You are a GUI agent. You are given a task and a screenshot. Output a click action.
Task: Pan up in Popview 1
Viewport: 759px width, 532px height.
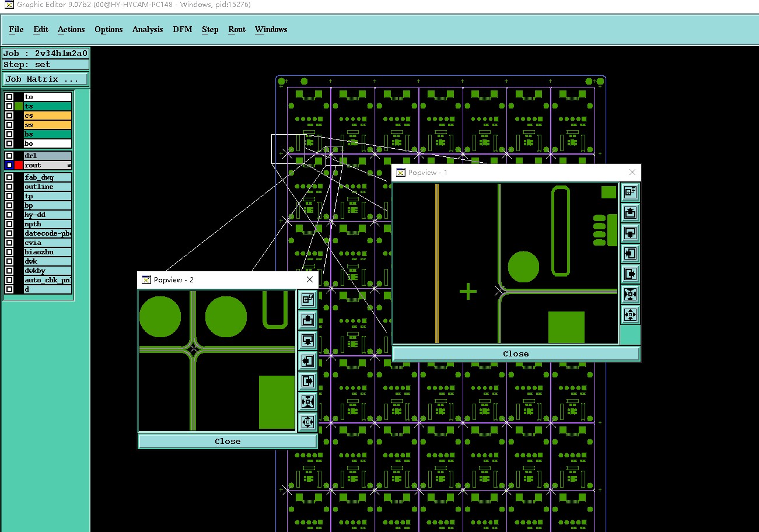click(x=629, y=212)
